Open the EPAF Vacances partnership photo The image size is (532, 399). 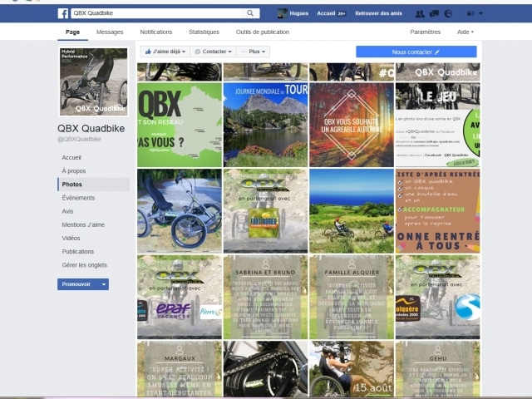point(180,298)
